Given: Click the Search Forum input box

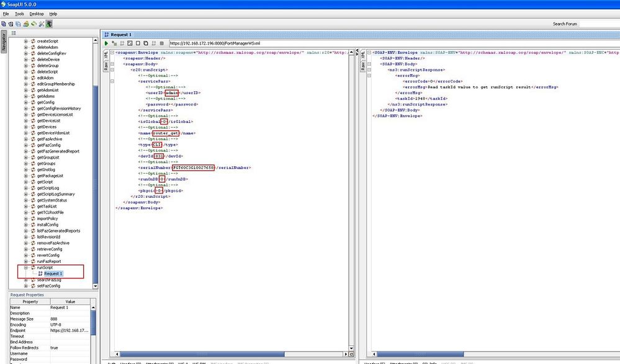Looking at the screenshot, I should (599, 24).
